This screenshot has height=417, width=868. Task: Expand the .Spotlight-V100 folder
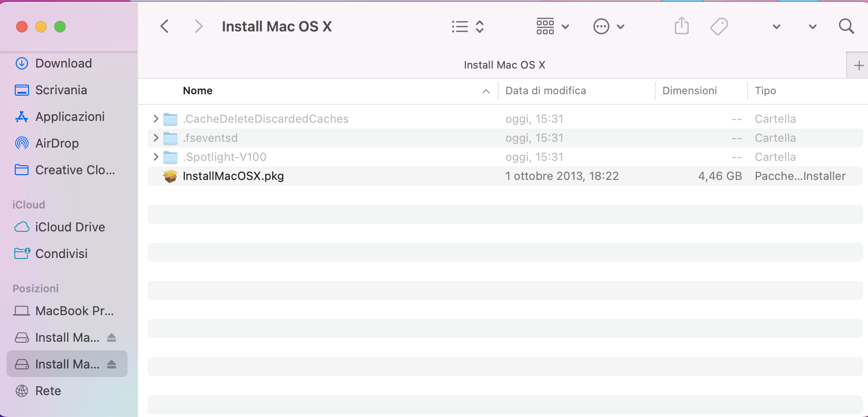tap(156, 157)
